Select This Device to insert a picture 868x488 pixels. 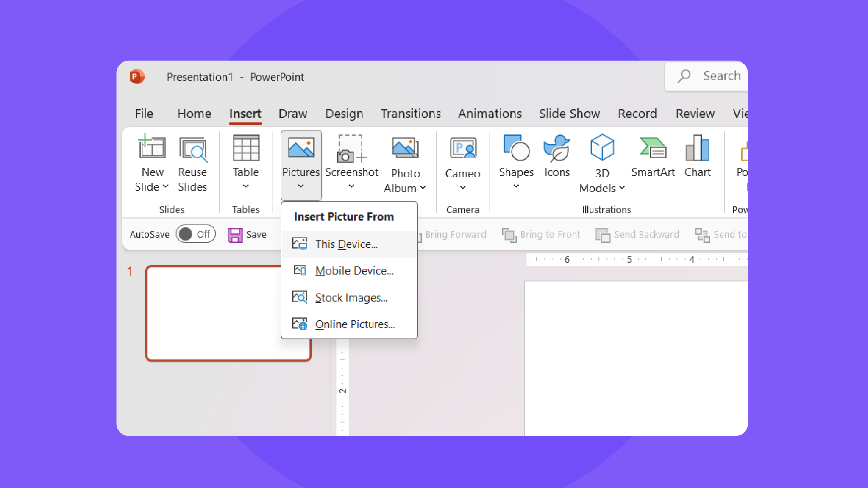pos(346,244)
